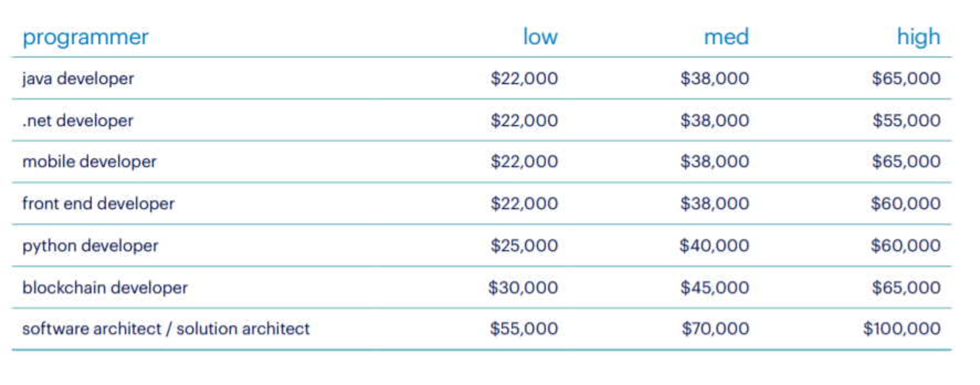Select the mobile developer row label

click(x=89, y=162)
